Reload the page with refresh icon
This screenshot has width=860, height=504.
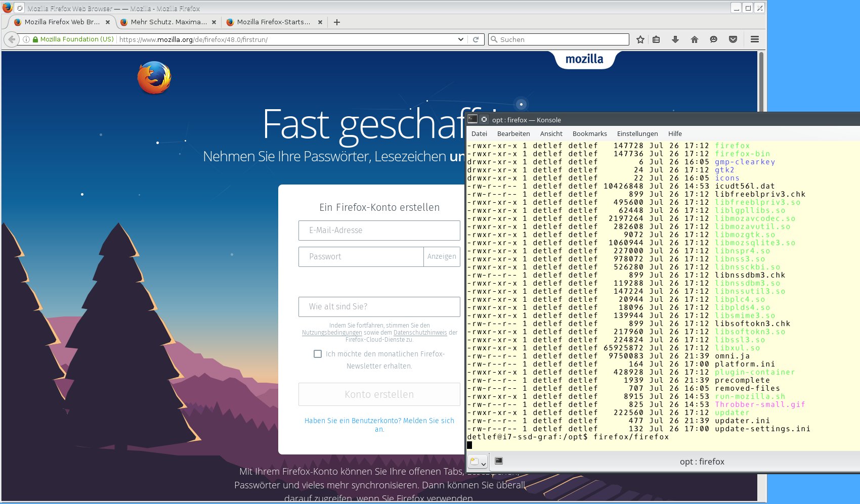coord(476,39)
